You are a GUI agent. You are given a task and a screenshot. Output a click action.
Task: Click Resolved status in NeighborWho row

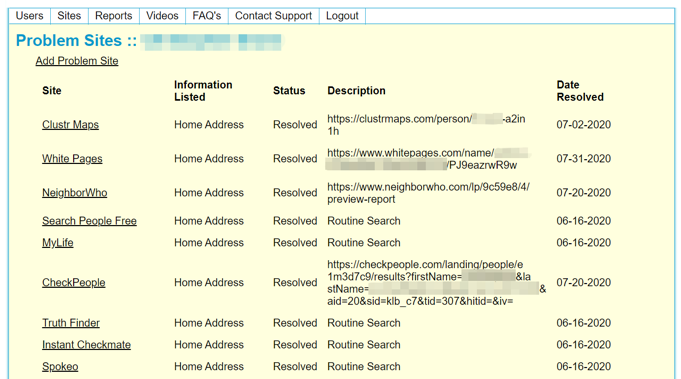[295, 192]
